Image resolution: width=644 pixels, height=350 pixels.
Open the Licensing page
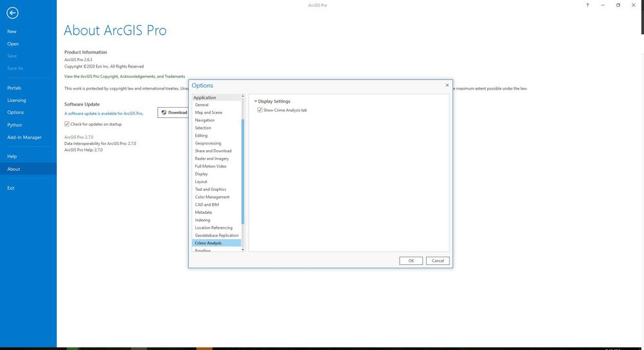tap(16, 101)
